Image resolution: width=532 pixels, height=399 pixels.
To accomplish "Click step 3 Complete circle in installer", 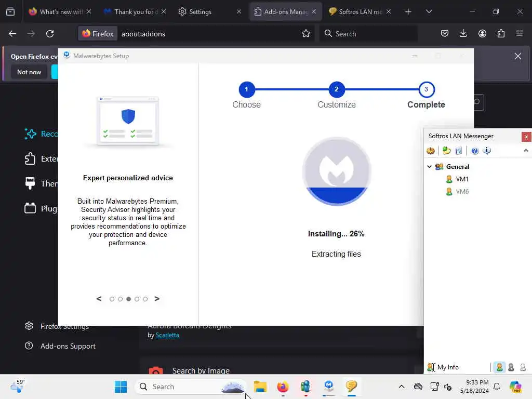I will pyautogui.click(x=426, y=89).
